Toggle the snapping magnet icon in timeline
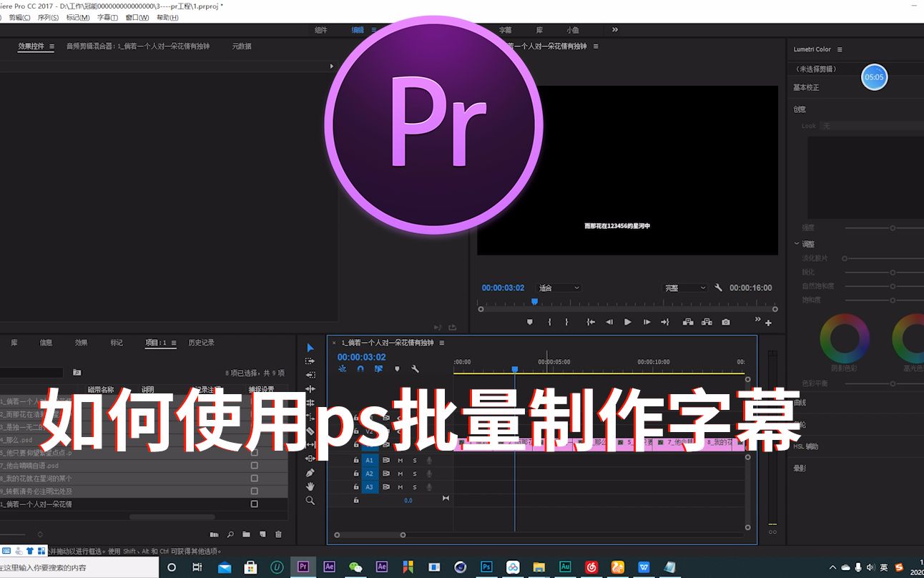 pos(360,369)
